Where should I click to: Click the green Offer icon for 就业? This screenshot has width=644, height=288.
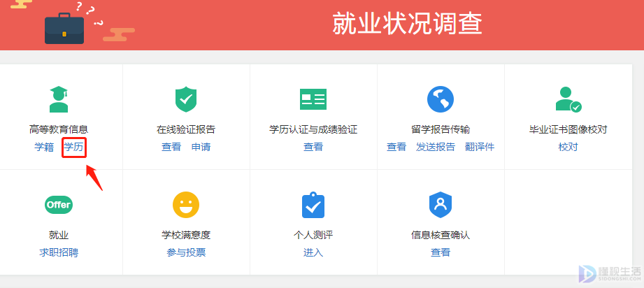coord(59,205)
